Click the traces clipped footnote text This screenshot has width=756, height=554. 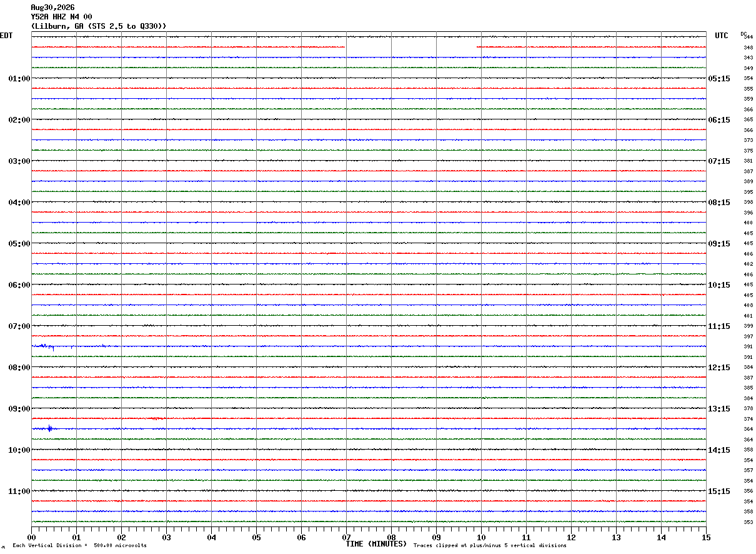pyautogui.click(x=490, y=545)
